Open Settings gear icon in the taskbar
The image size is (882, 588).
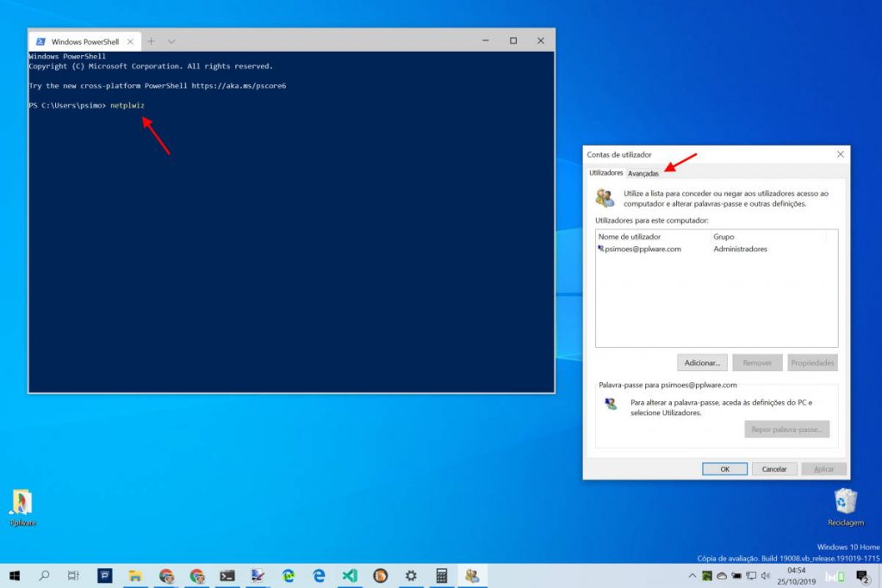[x=411, y=576]
